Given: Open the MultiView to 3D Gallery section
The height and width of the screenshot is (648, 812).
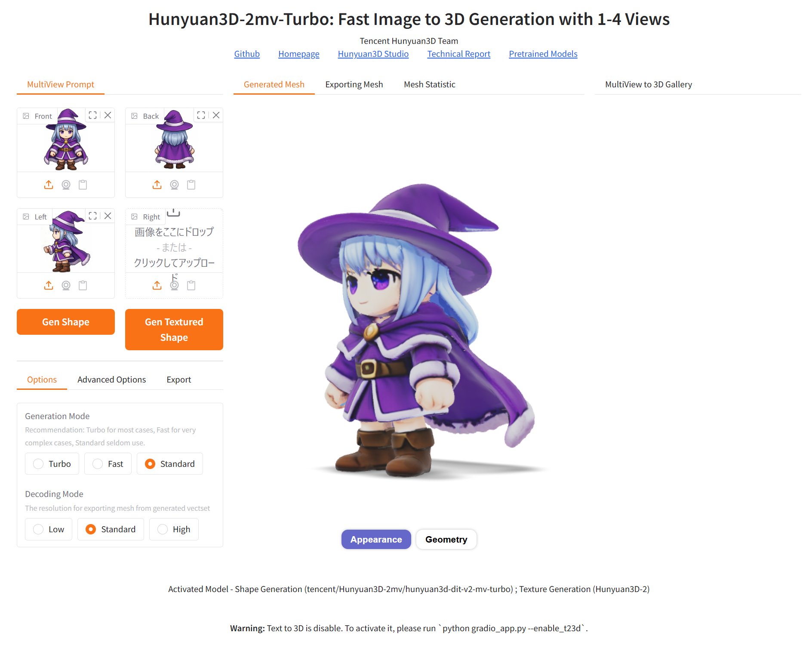Looking at the screenshot, I should tap(648, 84).
